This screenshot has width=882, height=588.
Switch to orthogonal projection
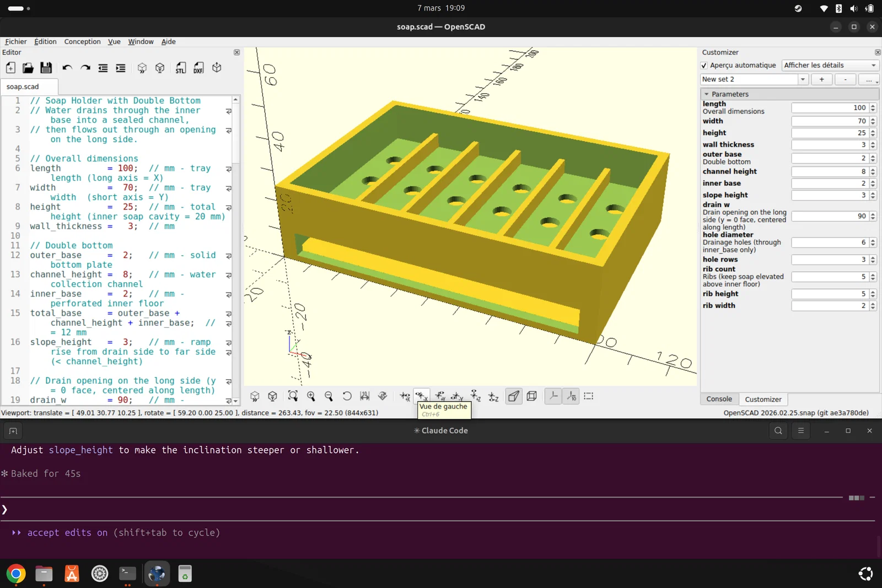coord(531,396)
